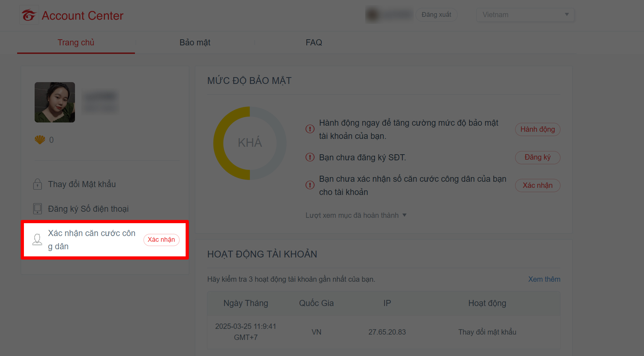
Task: Click the phone icon beside Đăng ký Số điện thoại
Action: pyautogui.click(x=37, y=209)
